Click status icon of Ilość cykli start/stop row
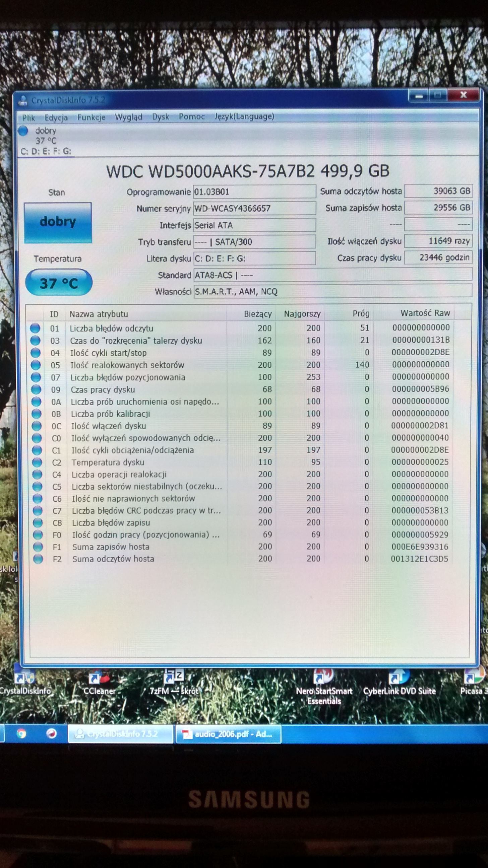 36,353
